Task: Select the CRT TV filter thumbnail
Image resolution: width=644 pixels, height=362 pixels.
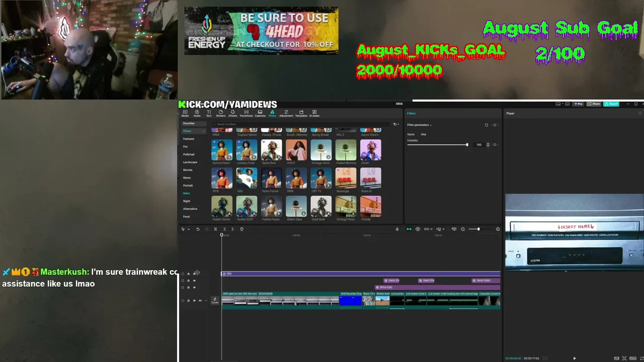Action: [x=321, y=178]
